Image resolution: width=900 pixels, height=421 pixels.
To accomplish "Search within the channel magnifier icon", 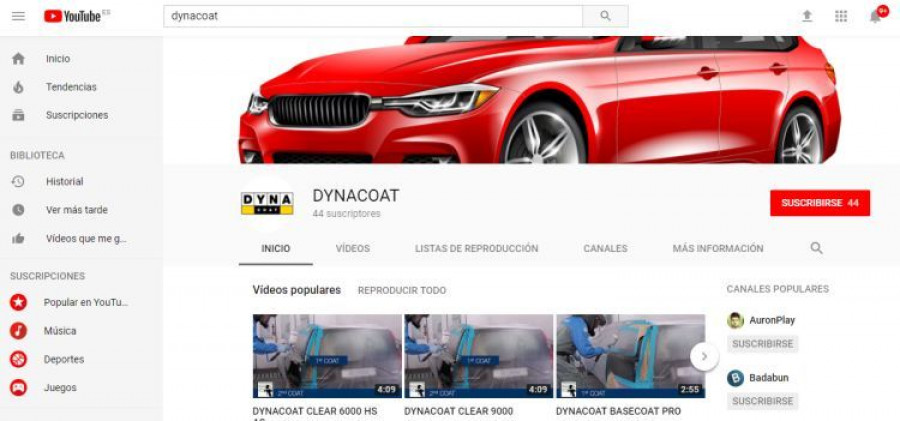I will pyautogui.click(x=816, y=248).
